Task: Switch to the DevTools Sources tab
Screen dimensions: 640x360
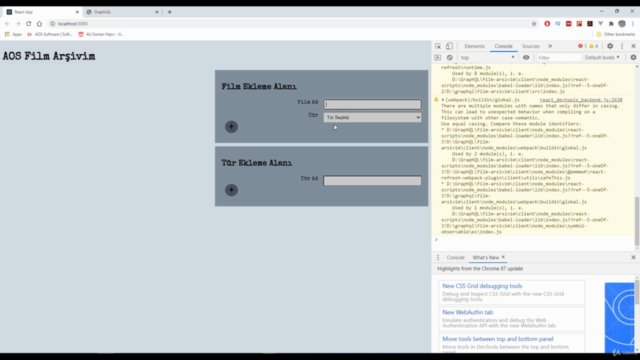Action: pos(531,46)
